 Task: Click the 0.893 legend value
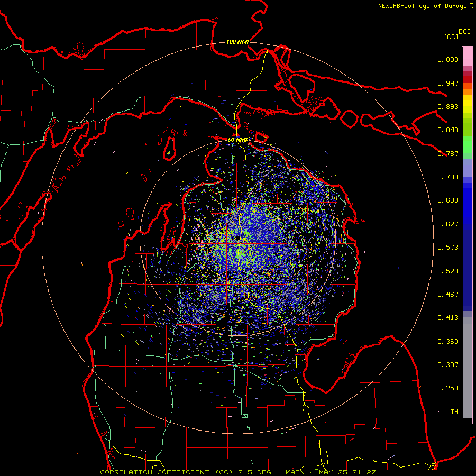[x=448, y=106]
